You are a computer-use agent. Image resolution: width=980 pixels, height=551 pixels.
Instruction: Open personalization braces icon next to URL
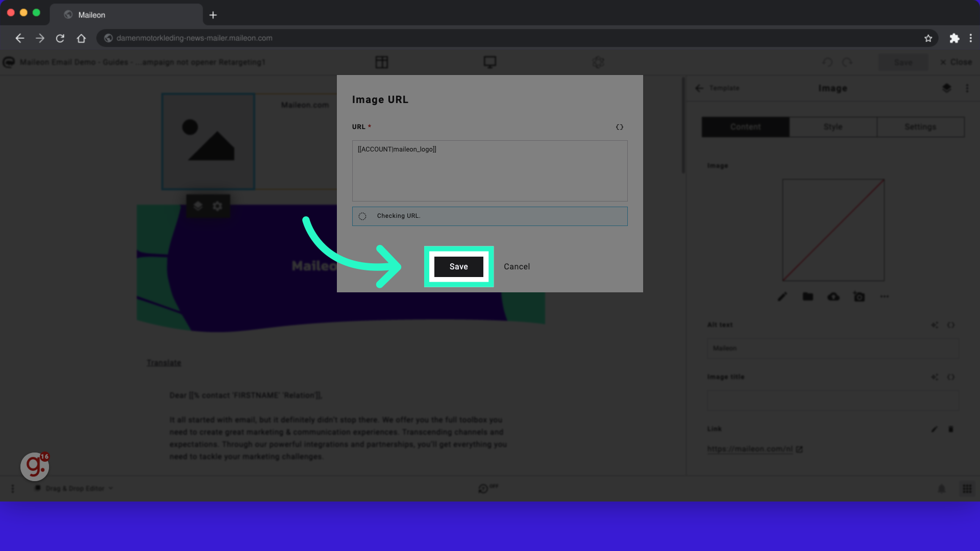pos(619,127)
